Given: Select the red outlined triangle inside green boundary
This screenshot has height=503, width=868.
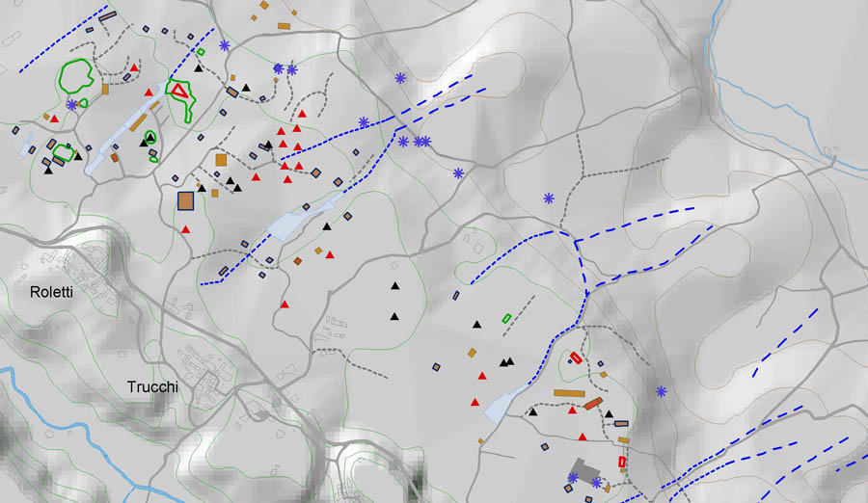Looking at the screenshot, I should click(179, 91).
